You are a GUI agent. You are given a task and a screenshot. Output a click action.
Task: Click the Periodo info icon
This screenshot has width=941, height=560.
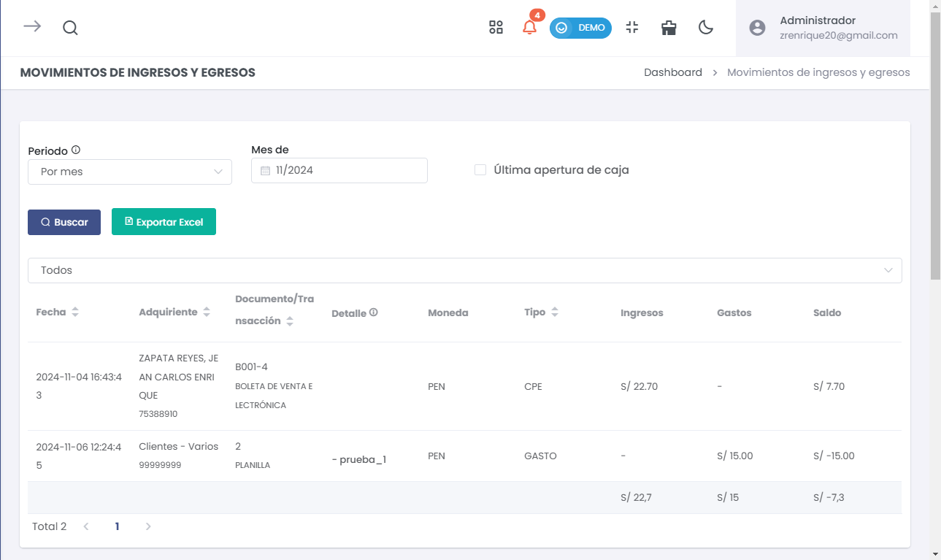76,150
